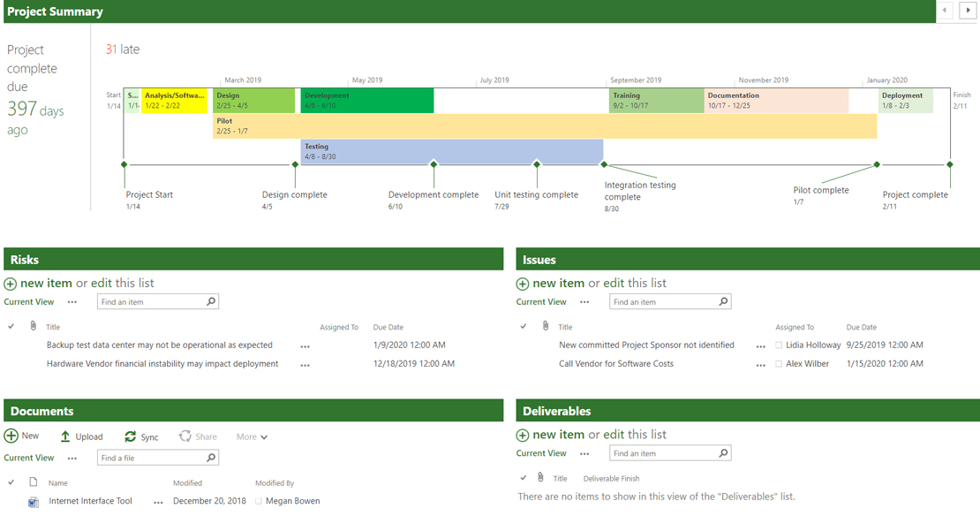This screenshot has height=516, width=980.
Task: Open view options ellipsis beside Issues Current View
Action: coord(584,302)
